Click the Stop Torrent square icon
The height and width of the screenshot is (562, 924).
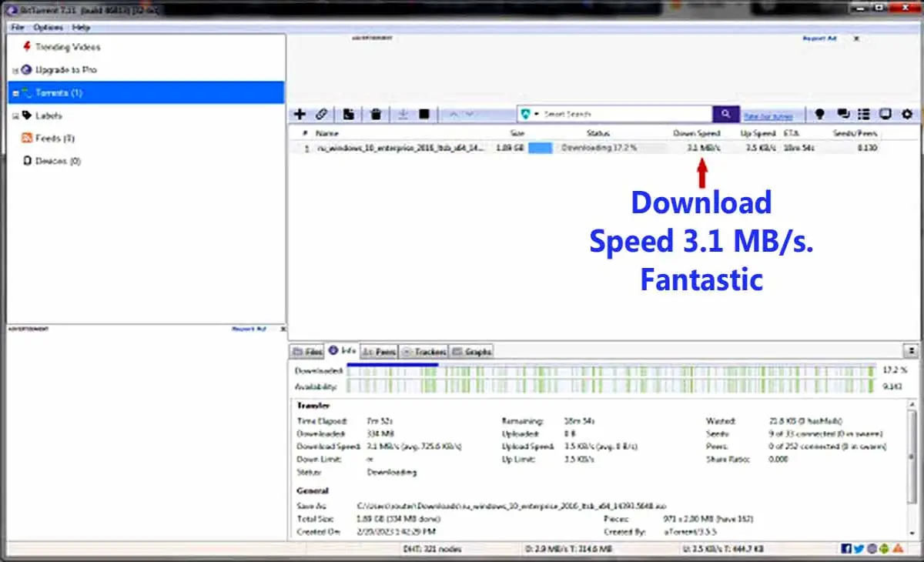click(423, 114)
